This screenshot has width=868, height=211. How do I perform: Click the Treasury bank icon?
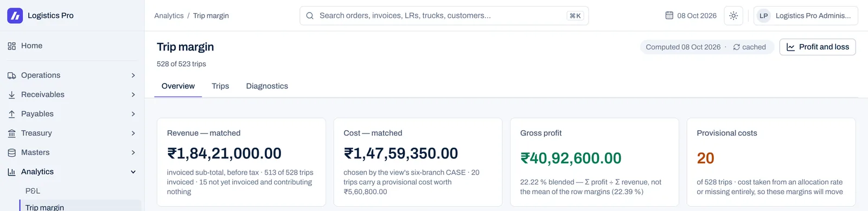click(x=11, y=133)
